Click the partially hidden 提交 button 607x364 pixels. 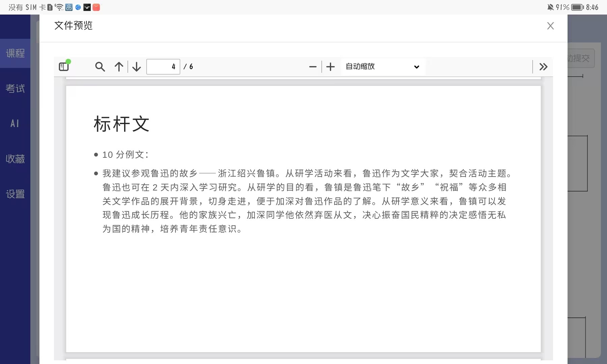(581, 58)
